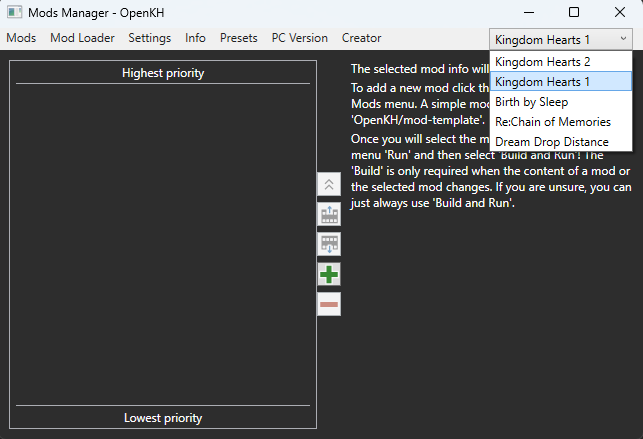Screen dimensions: 643x439
Task: Click the Mods Manager app icon
Action: [x=14, y=12]
